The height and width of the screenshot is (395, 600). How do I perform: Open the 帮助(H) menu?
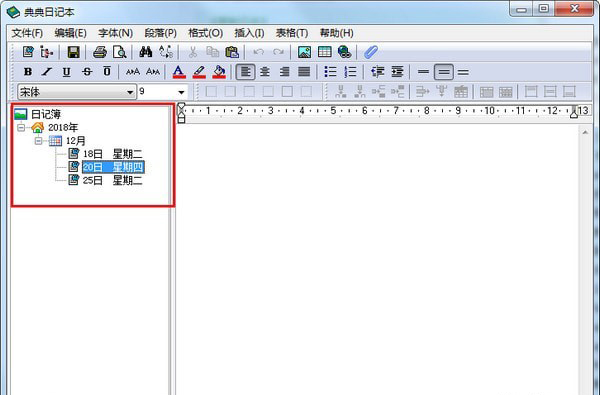(336, 33)
